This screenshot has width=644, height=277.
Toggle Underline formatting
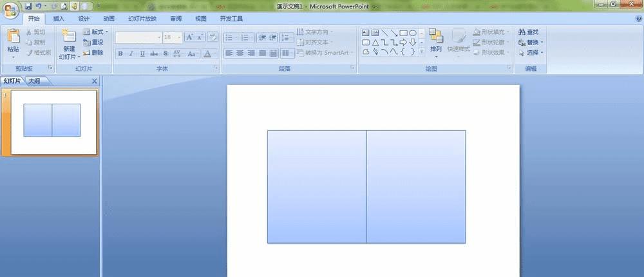coord(142,54)
